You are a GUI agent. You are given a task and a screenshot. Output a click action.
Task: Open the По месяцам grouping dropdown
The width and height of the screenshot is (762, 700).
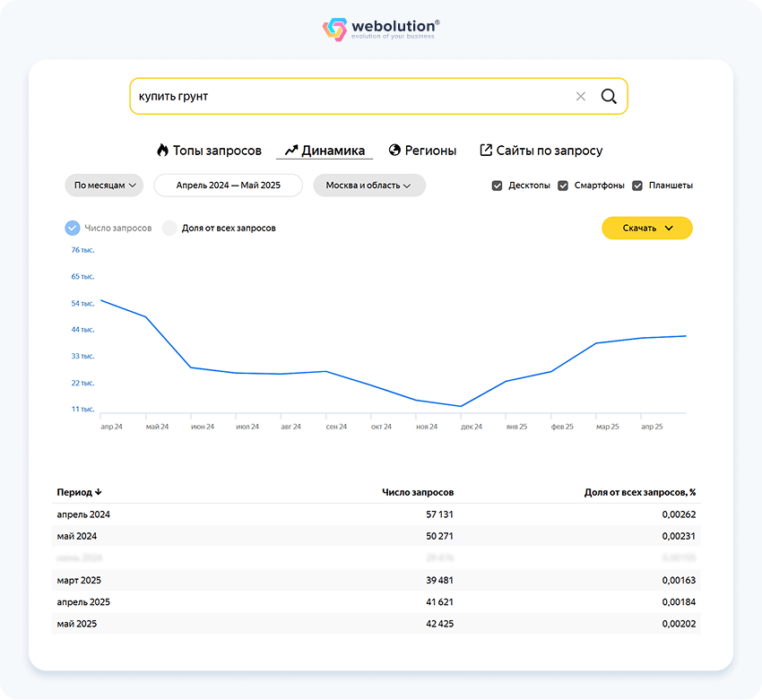tap(104, 186)
